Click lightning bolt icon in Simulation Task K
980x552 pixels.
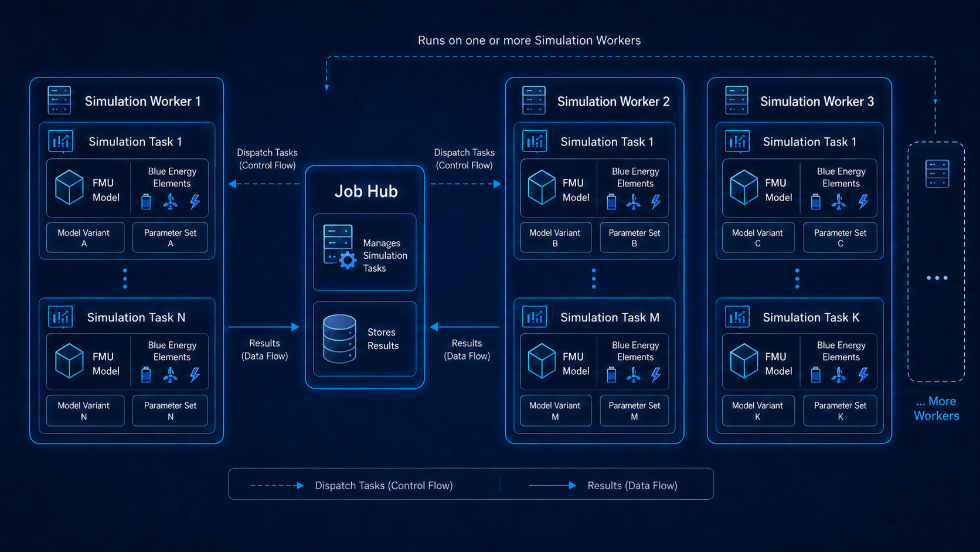click(863, 375)
